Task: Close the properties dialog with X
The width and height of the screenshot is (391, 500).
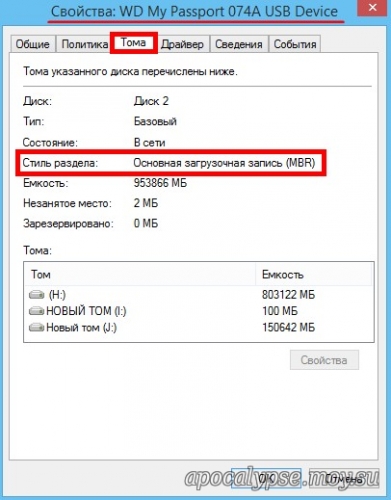Action: tap(373, 7)
